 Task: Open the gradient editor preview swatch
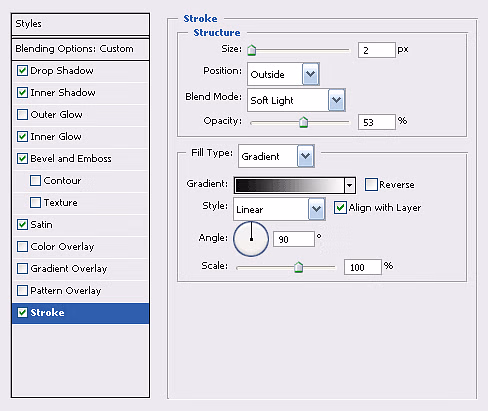[290, 185]
